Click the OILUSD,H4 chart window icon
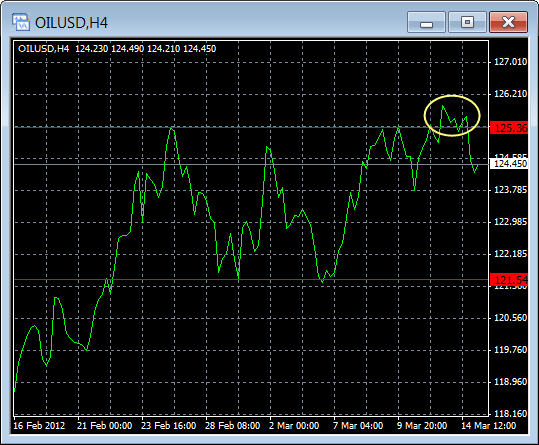Viewport: 539px width, 445px height. (x=21, y=22)
